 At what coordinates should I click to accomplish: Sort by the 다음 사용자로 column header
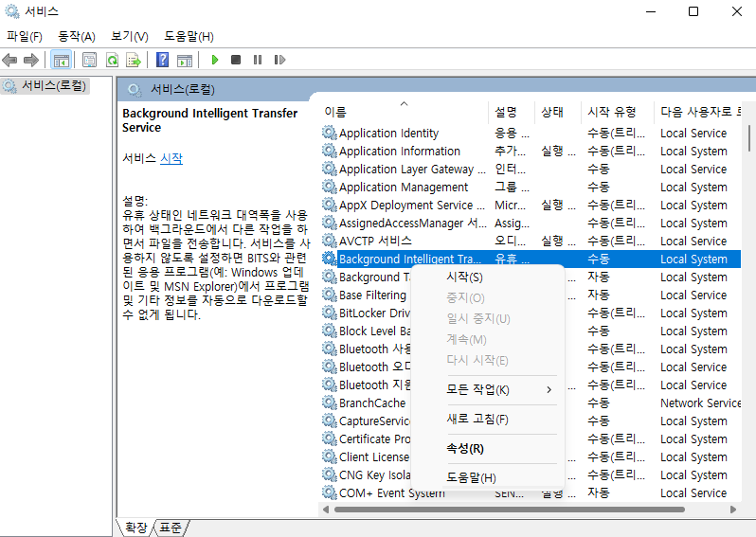coord(699,112)
